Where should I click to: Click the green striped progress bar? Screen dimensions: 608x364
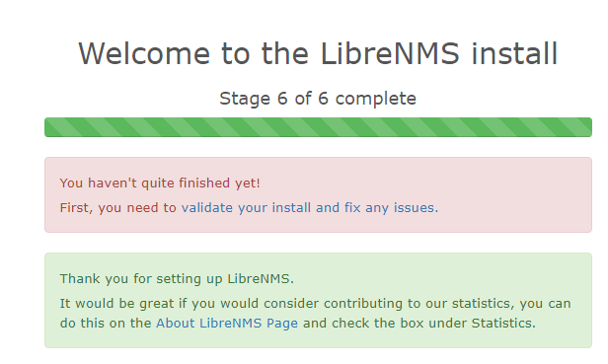pos(318,127)
